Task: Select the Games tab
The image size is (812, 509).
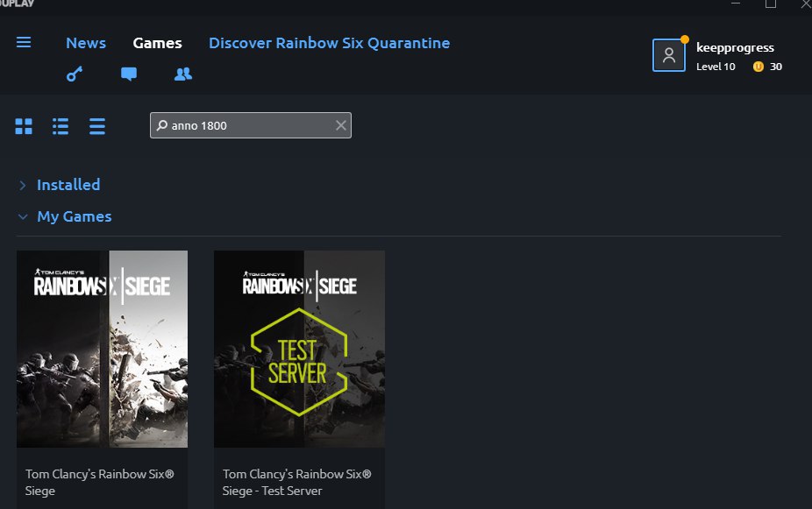Action: pyautogui.click(x=157, y=43)
